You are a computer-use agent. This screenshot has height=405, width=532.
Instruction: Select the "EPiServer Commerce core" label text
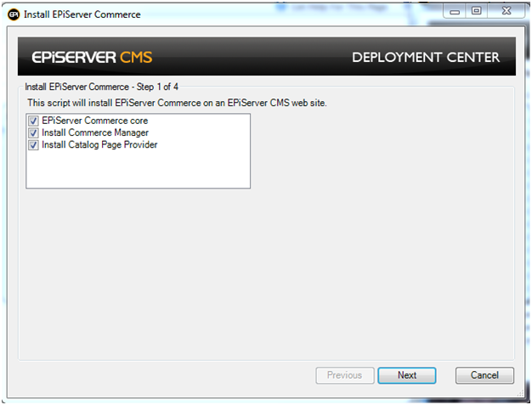(x=94, y=121)
